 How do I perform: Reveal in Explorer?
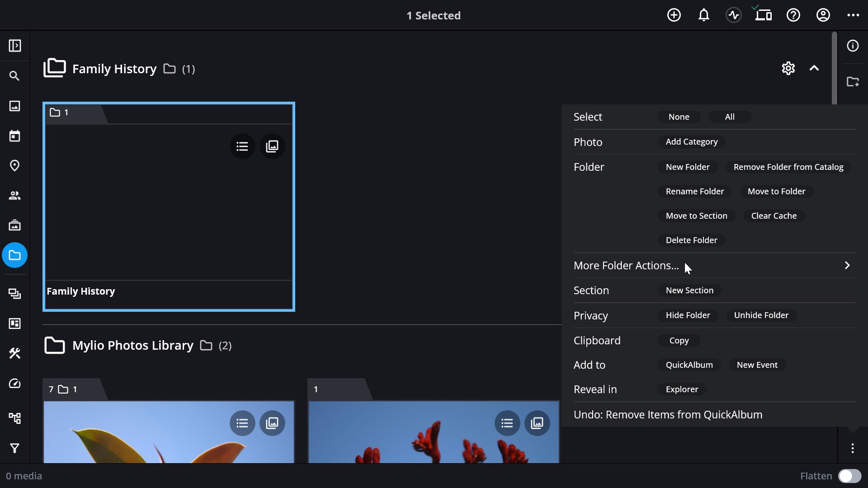point(682,389)
